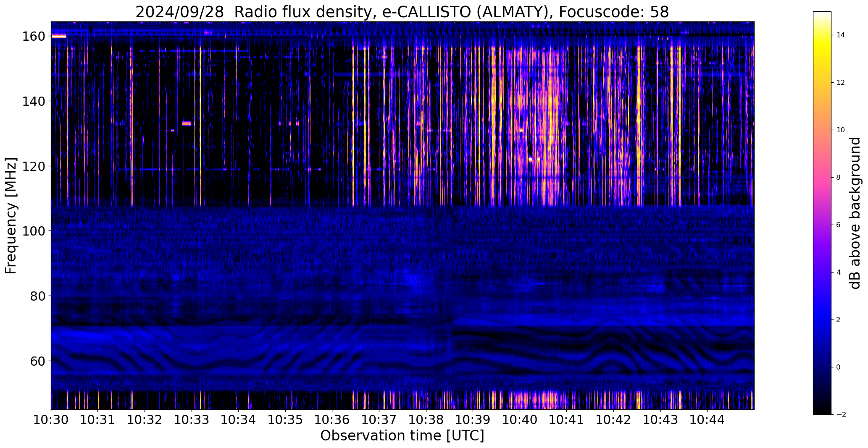This screenshot has height=448, width=868.
Task: Select the 10:30 time tick label
Action: 51,420
